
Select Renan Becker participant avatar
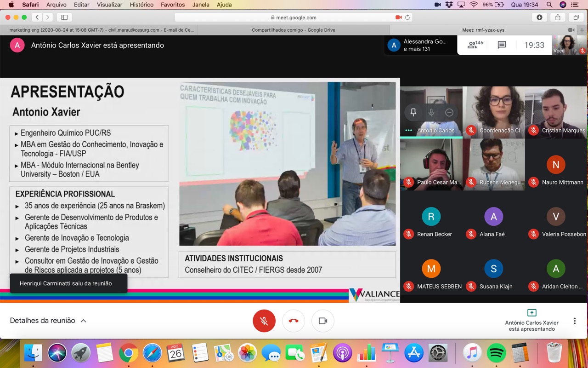pyautogui.click(x=431, y=217)
